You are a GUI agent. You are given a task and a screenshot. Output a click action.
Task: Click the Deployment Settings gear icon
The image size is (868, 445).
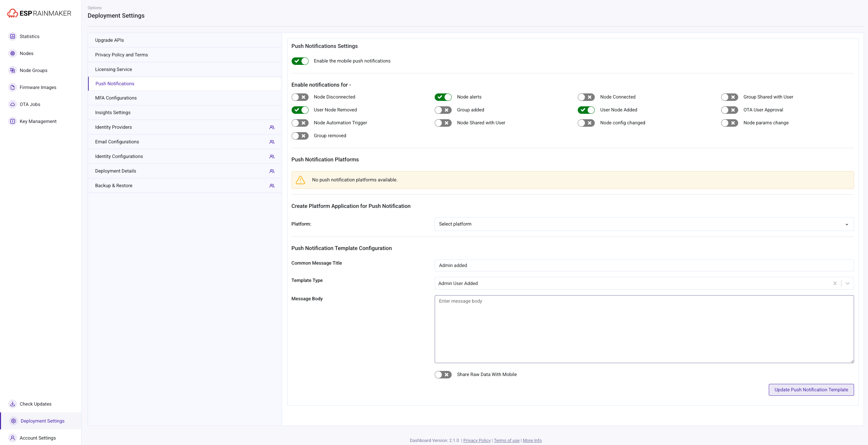(x=14, y=421)
